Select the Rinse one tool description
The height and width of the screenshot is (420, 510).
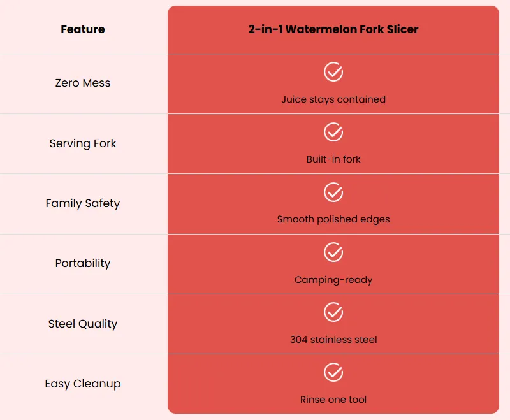(333, 400)
